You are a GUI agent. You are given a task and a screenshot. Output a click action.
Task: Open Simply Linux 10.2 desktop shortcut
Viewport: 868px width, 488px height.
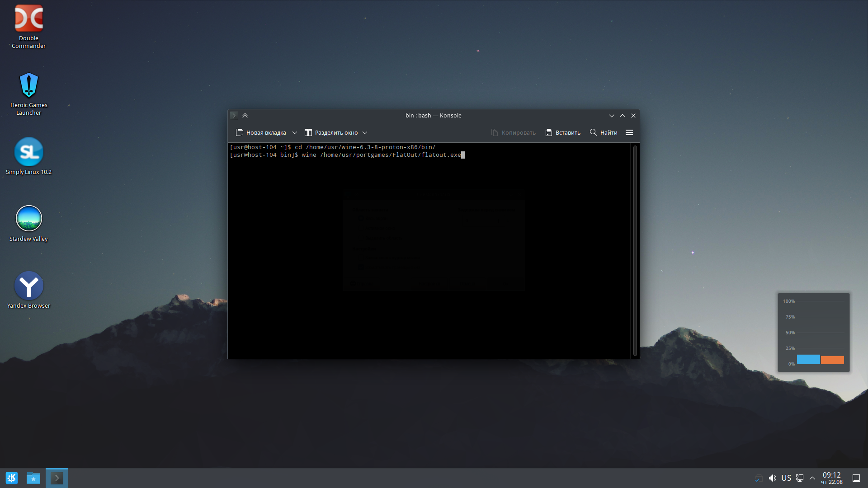(28, 152)
